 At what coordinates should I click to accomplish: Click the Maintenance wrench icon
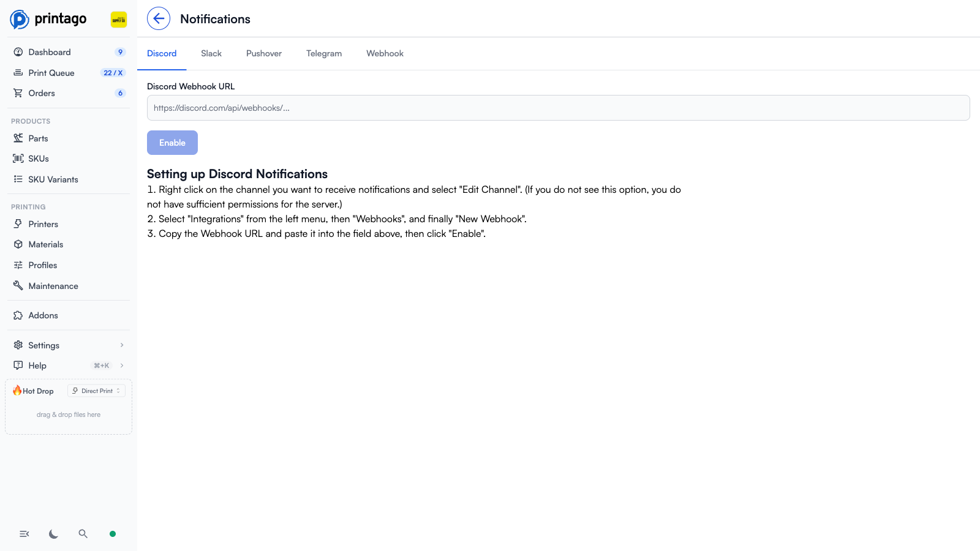(x=18, y=285)
